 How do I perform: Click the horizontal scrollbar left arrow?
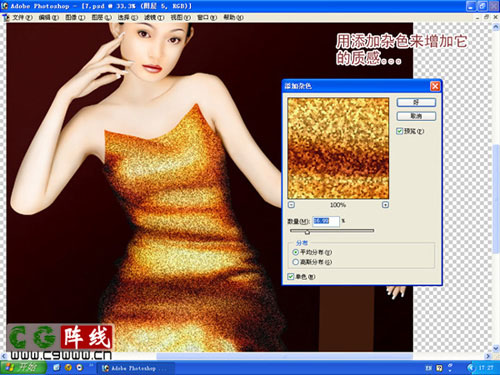[4, 356]
